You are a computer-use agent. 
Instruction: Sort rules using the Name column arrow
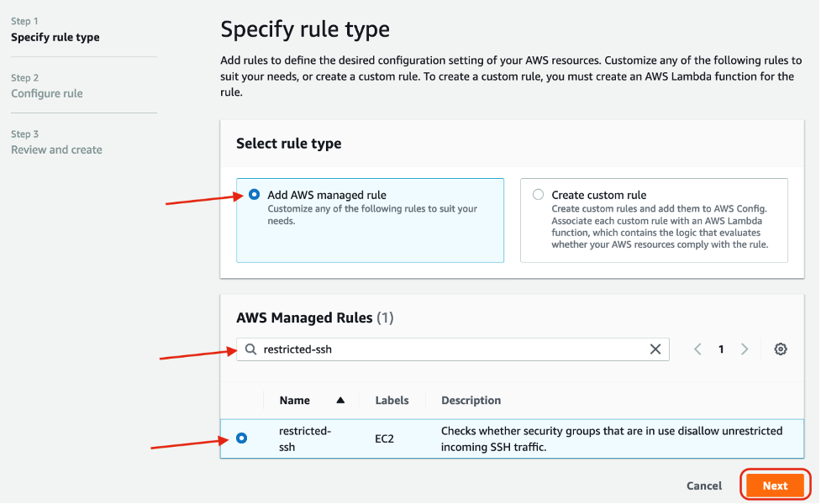coord(342,400)
